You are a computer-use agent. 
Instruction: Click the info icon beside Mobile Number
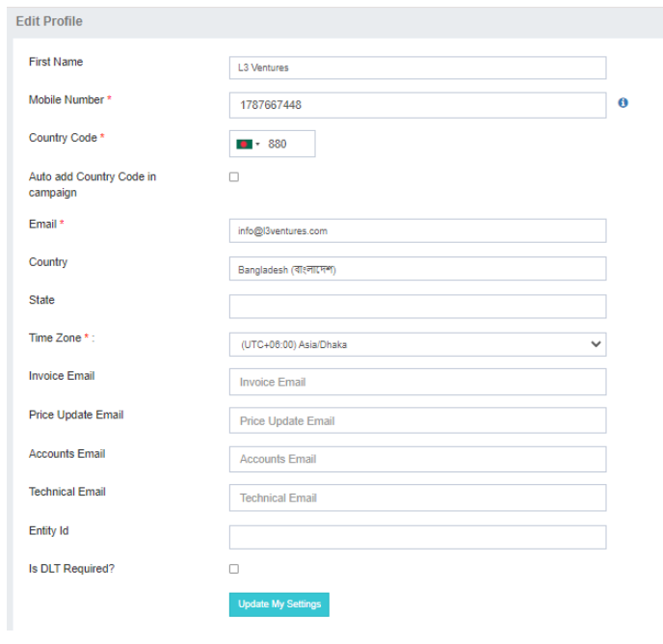[623, 103]
